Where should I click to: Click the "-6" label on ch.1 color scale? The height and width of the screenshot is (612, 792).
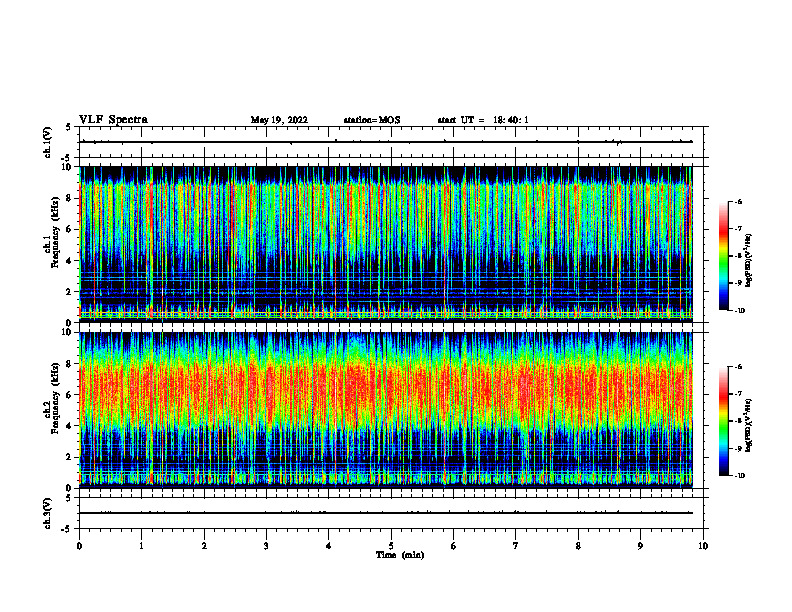tap(738, 201)
